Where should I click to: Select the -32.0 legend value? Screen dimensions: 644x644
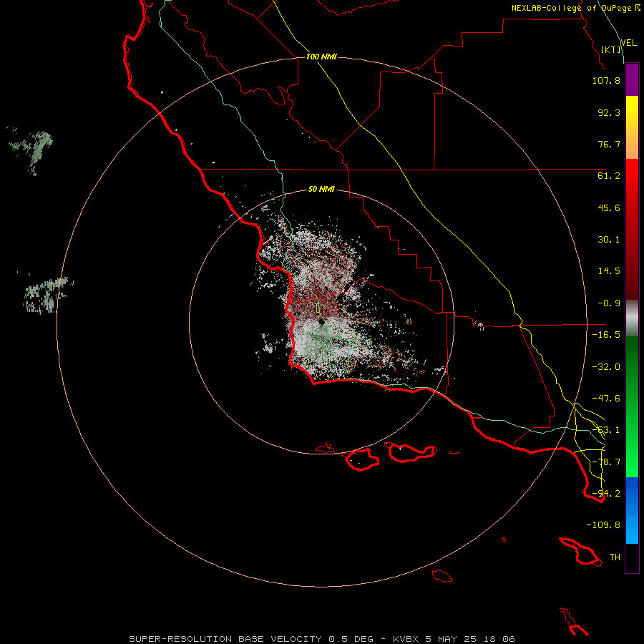click(x=606, y=367)
